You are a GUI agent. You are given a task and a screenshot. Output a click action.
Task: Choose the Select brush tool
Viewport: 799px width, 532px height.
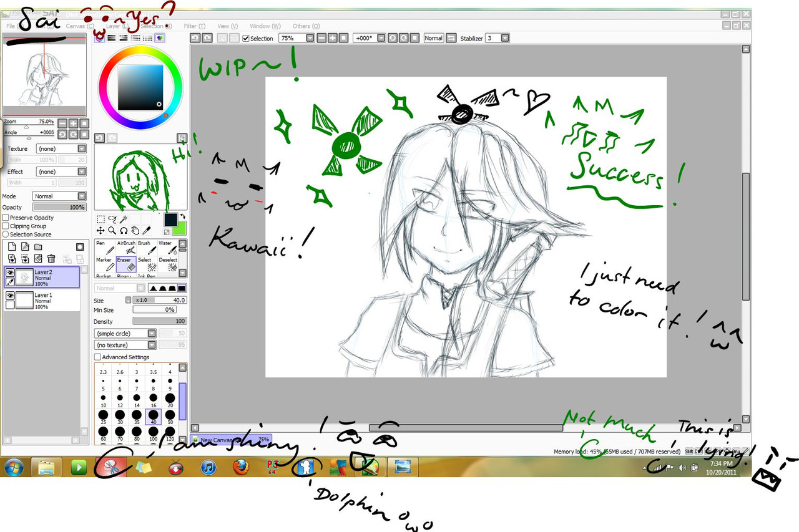(146, 264)
